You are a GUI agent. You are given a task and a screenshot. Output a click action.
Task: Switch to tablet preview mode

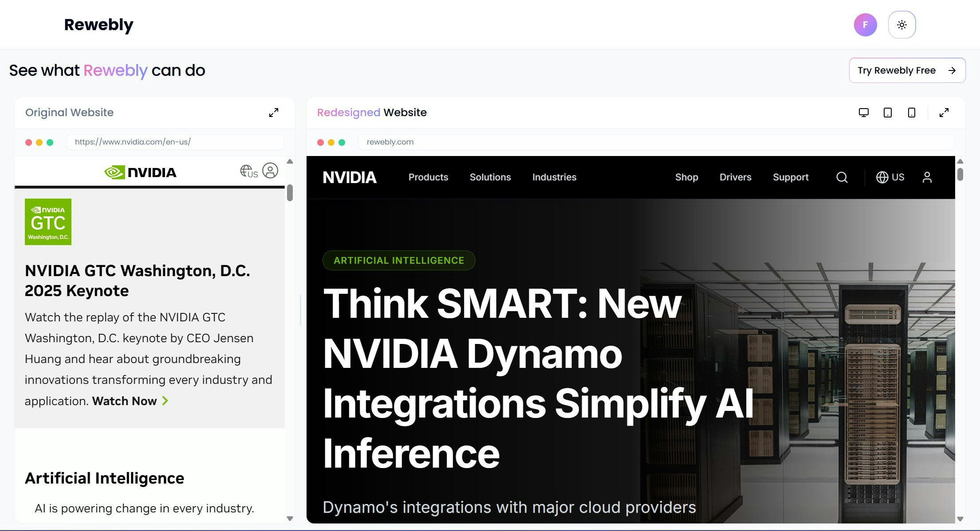888,113
